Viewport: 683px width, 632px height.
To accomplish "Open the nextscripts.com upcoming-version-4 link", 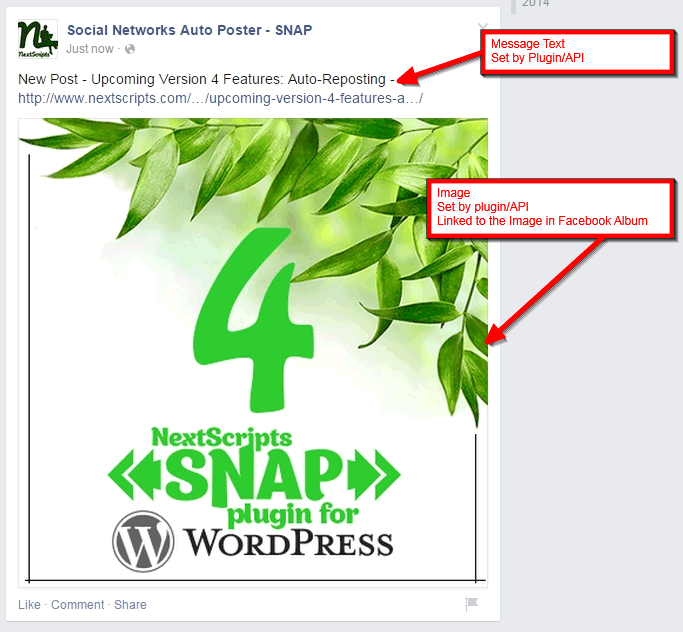I will 220,98.
